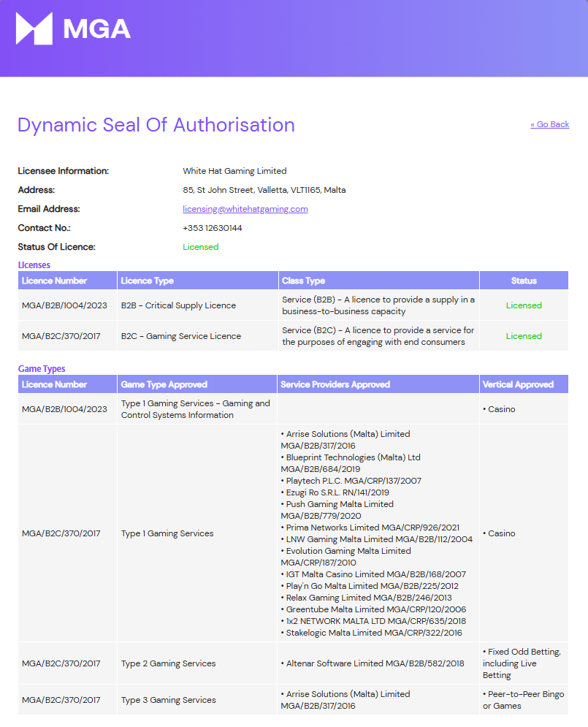The width and height of the screenshot is (588, 727).
Task: Select MGA/B2C/370/2017 in the Type 3 Gaming Services row
Action: click(61, 700)
